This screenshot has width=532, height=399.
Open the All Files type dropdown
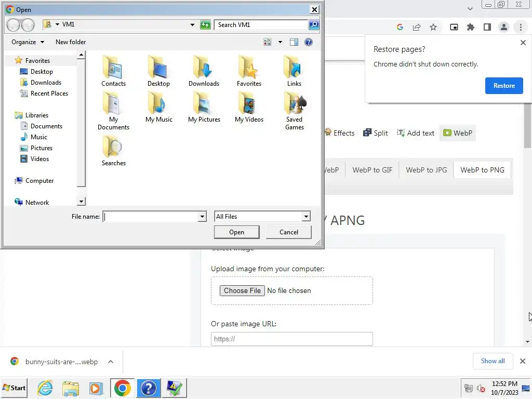[262, 217]
